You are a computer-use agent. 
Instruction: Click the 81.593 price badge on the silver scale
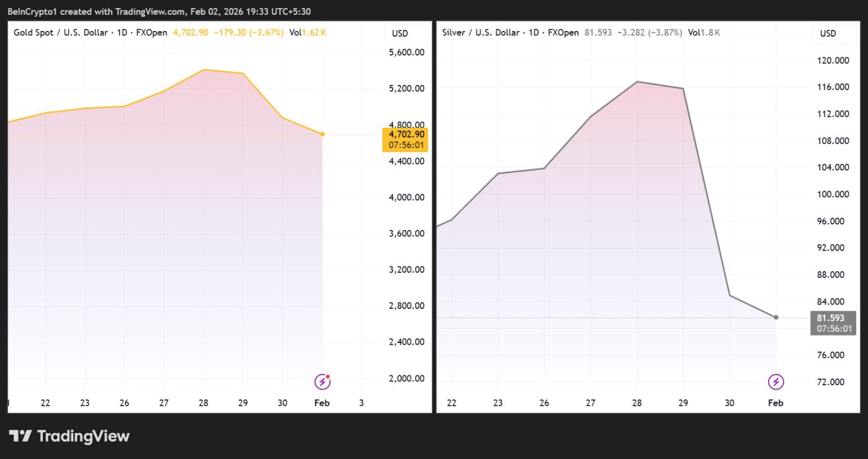(x=833, y=322)
